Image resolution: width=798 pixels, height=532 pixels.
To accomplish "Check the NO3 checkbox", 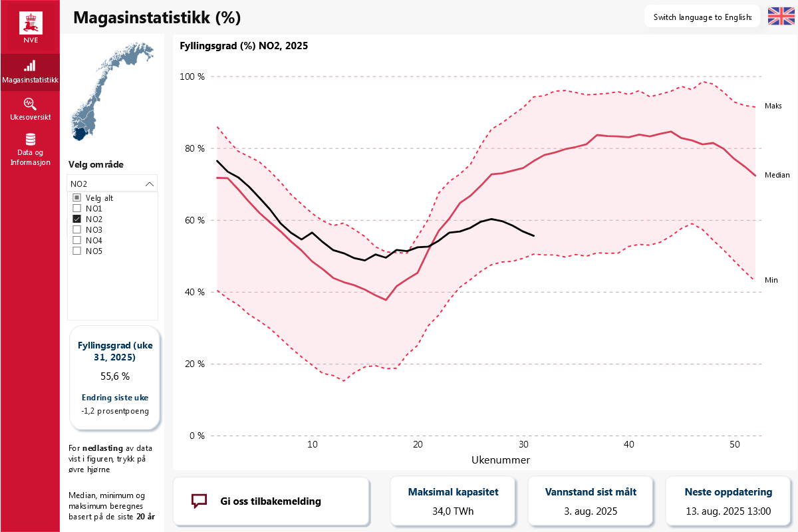I will 76,230.
